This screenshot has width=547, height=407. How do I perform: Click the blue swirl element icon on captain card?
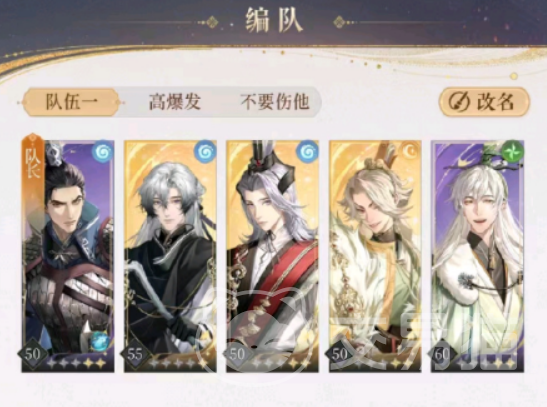click(x=103, y=152)
